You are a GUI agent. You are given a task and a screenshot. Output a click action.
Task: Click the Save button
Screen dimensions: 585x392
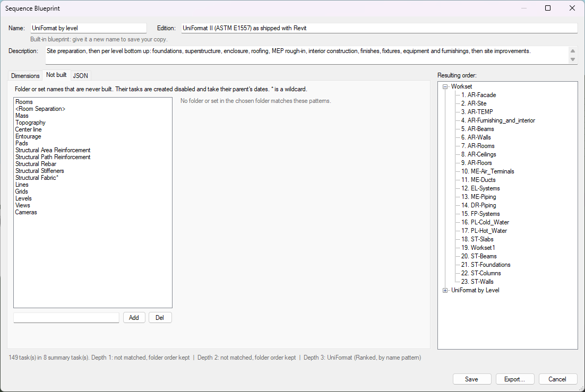[471, 379]
